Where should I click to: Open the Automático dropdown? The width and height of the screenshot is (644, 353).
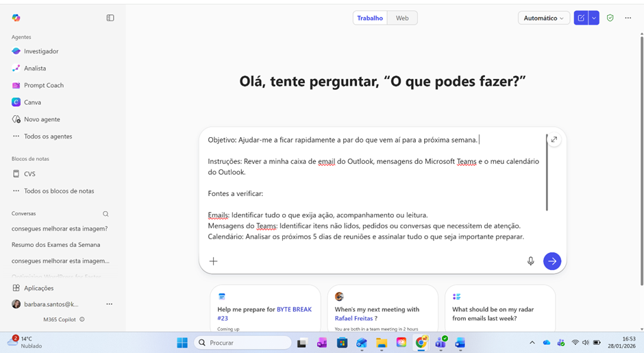[543, 18]
